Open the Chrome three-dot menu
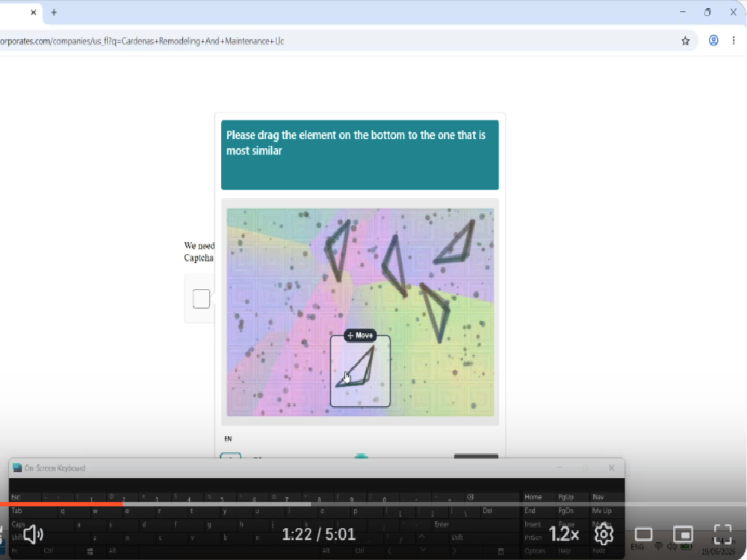The width and height of the screenshot is (747, 560). pyautogui.click(x=734, y=40)
